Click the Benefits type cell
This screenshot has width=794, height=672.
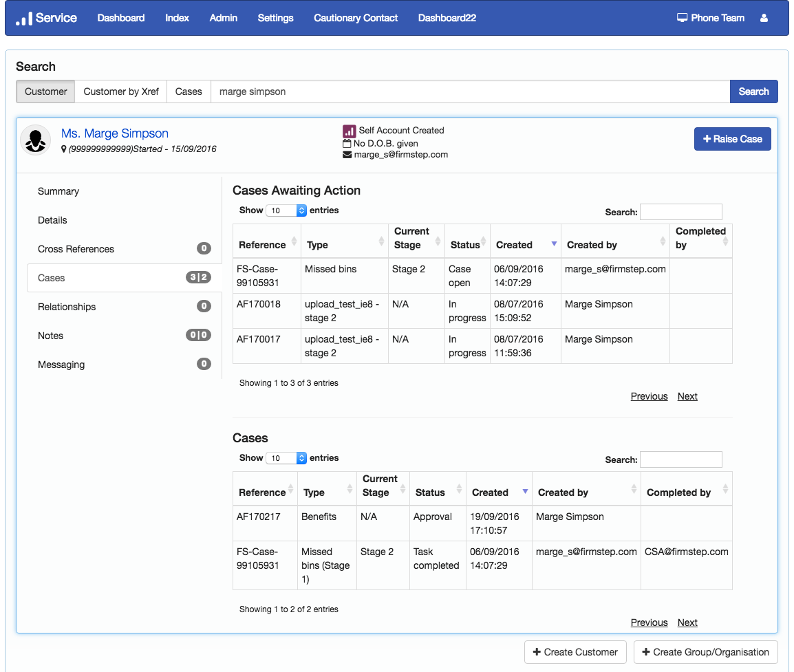click(x=327, y=523)
